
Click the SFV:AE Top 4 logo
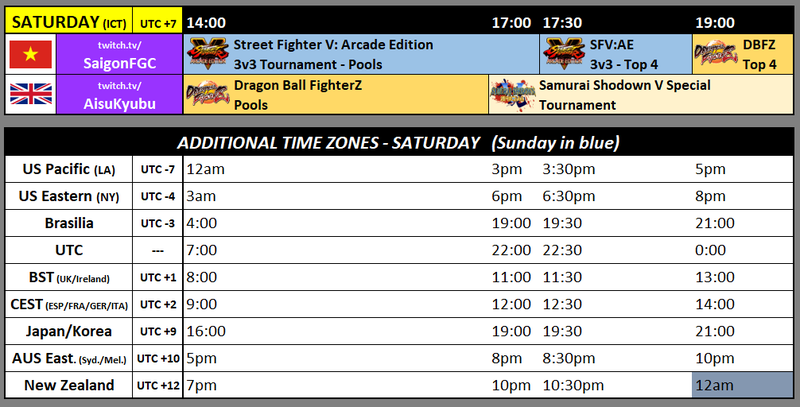[564, 54]
